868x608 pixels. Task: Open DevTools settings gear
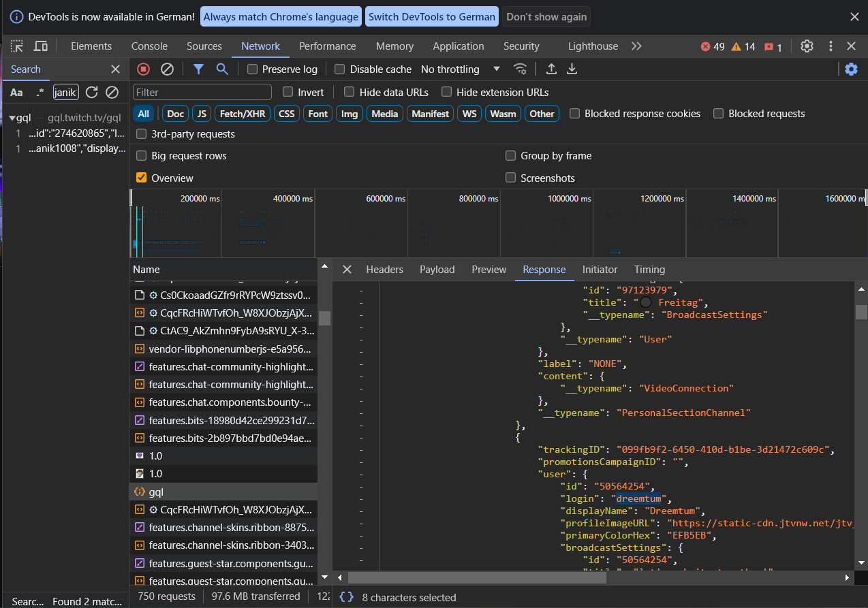(x=807, y=46)
